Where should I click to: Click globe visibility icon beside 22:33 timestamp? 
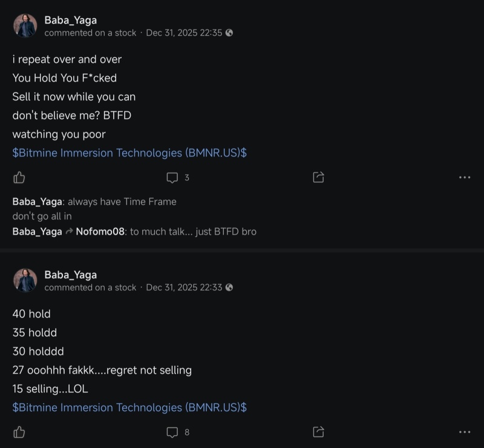click(229, 287)
